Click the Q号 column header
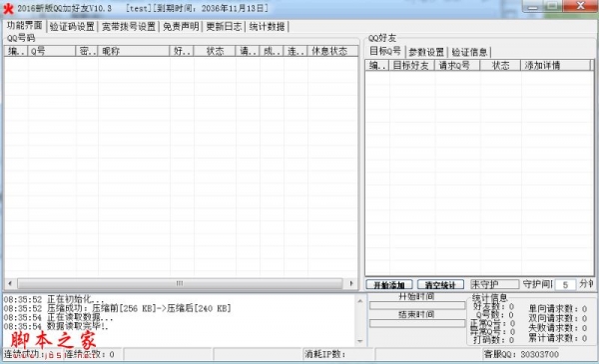This screenshot has height=364, width=599. [x=52, y=51]
